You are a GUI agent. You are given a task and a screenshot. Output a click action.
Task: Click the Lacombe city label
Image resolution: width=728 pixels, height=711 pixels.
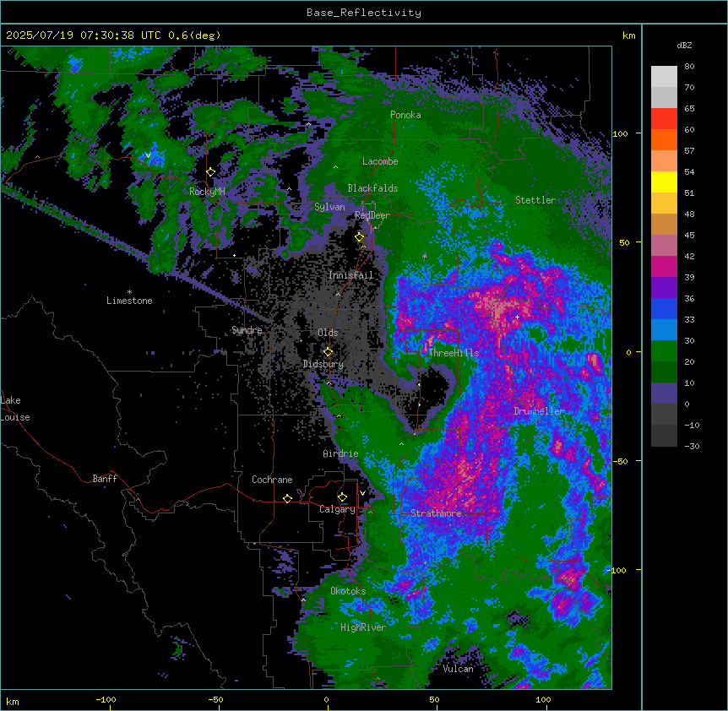(380, 161)
